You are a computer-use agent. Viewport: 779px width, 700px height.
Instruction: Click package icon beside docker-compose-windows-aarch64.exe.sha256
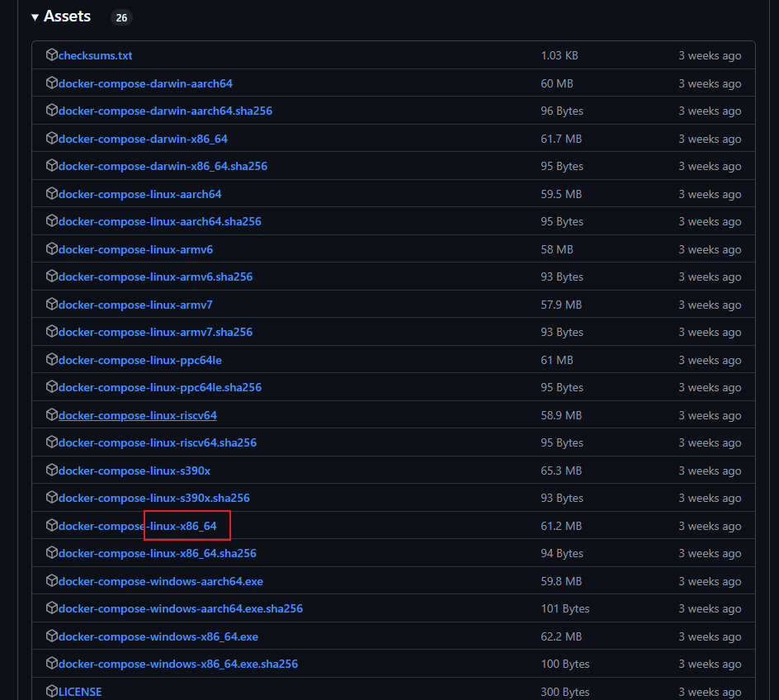(x=52, y=608)
